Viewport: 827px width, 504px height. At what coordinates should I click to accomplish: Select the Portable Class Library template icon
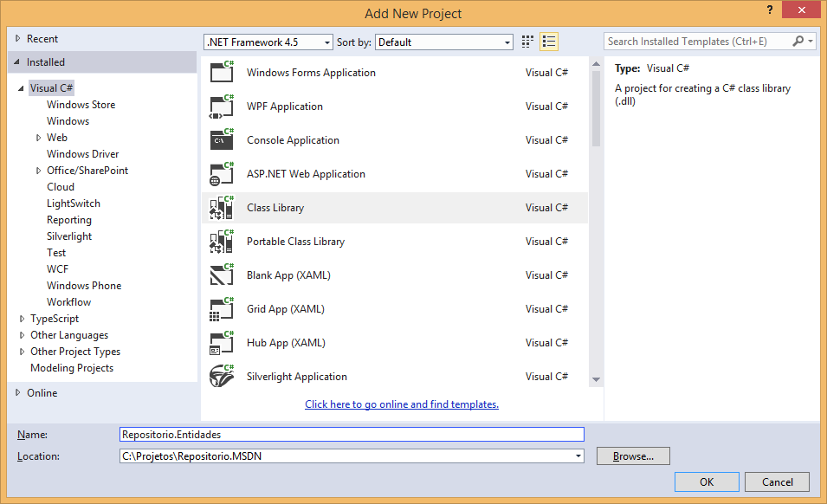[222, 241]
